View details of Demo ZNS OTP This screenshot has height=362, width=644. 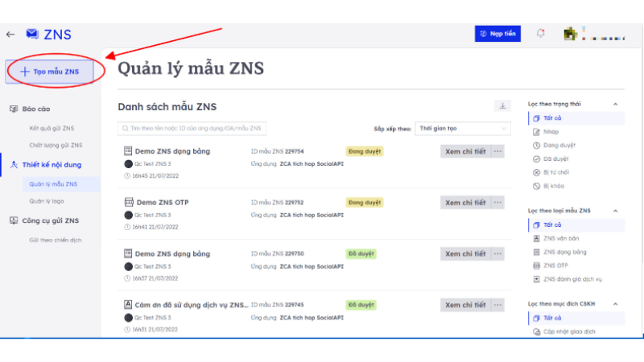465,203
